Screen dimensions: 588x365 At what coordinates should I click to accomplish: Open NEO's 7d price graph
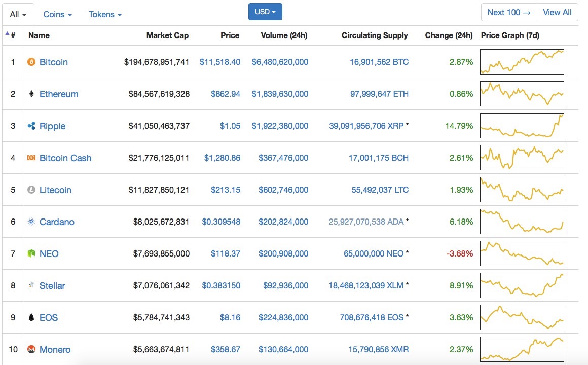click(522, 253)
